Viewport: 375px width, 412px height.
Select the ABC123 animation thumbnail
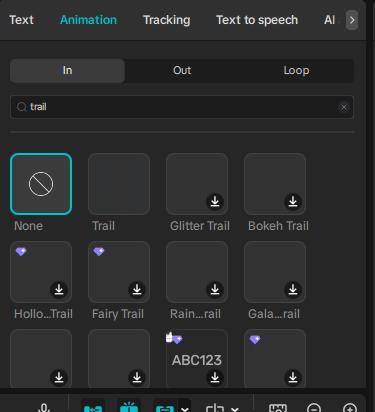[x=197, y=359]
